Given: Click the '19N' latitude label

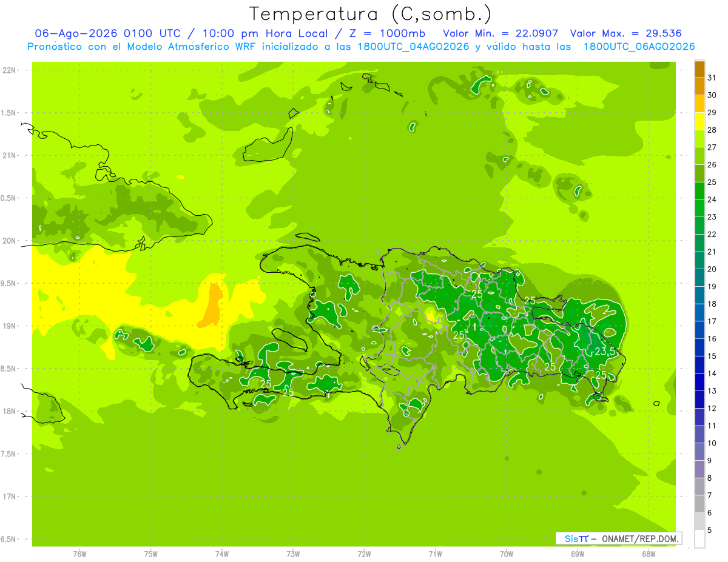Looking at the screenshot, I should (10, 326).
